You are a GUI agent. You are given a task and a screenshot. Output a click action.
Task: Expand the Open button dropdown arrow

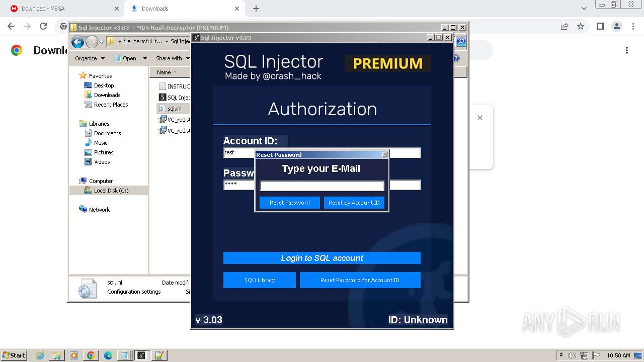[x=145, y=58]
